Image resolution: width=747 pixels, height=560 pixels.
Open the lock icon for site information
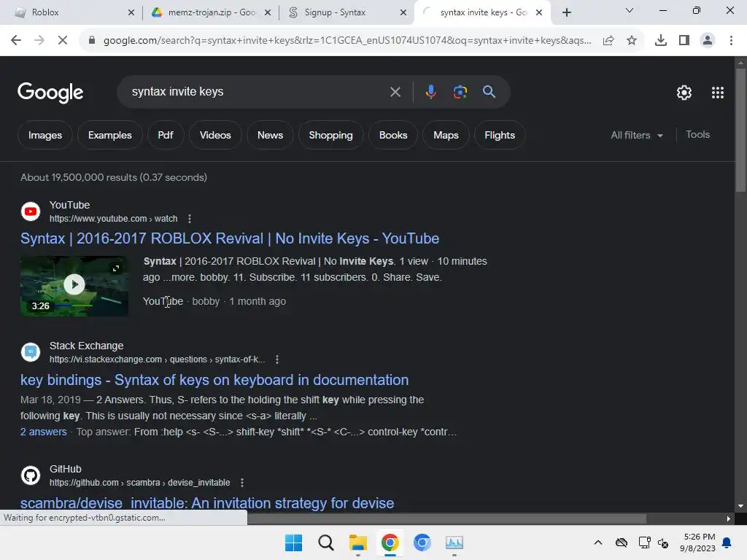tap(92, 41)
